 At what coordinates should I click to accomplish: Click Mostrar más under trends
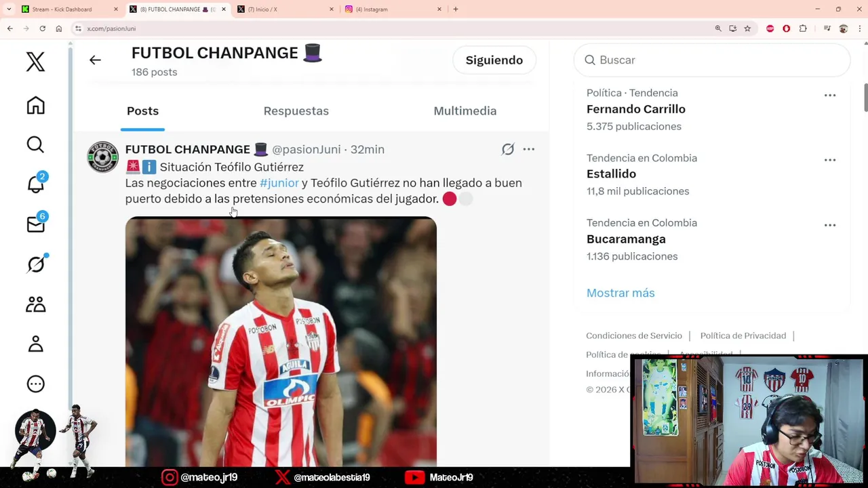620,293
